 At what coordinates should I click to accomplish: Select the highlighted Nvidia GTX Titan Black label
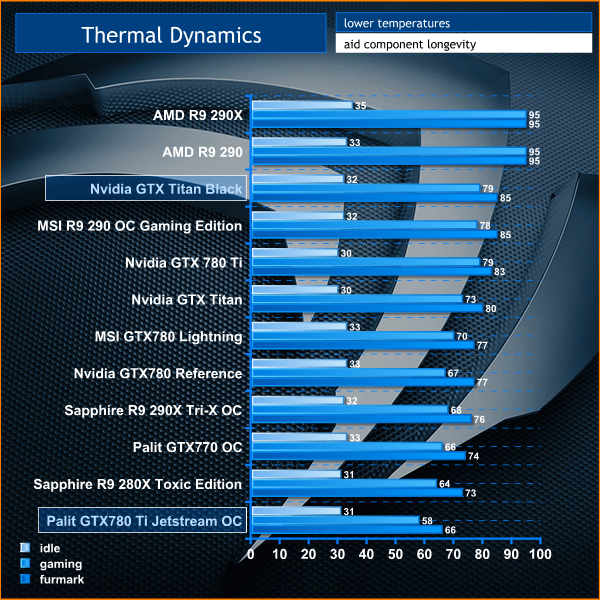click(x=146, y=188)
